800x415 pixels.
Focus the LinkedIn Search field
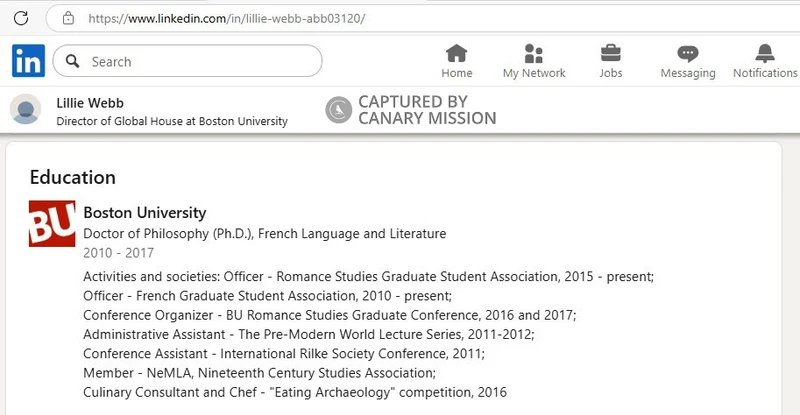click(x=187, y=61)
